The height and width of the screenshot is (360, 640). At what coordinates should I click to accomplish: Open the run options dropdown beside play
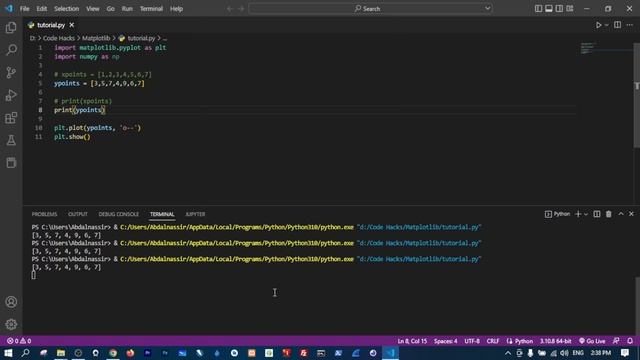point(607,25)
